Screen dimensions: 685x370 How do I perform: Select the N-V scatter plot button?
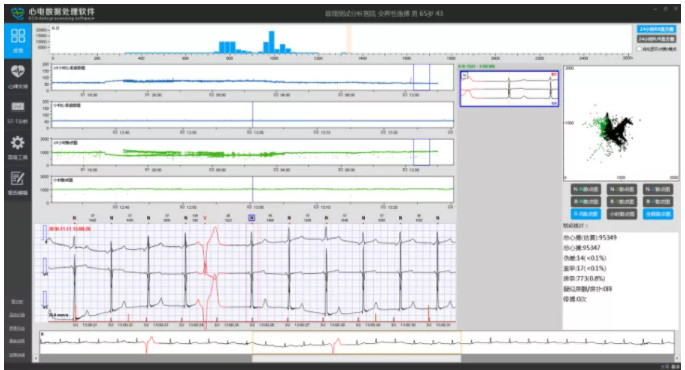click(658, 189)
